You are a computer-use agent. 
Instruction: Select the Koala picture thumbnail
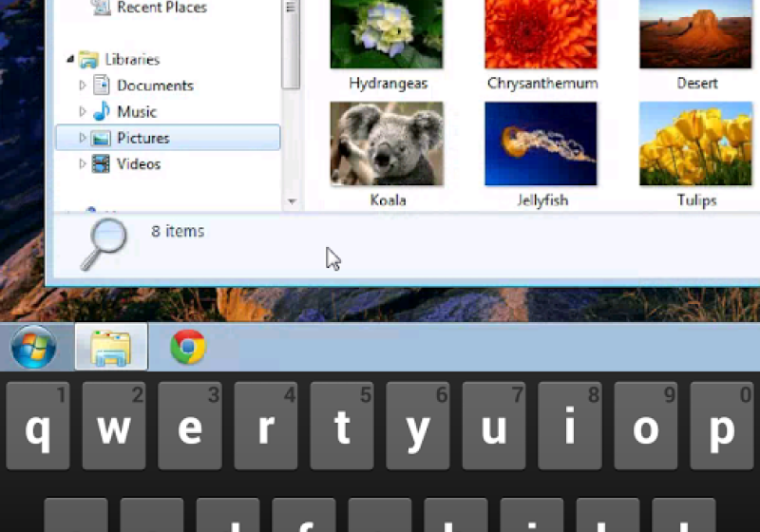pos(387,143)
